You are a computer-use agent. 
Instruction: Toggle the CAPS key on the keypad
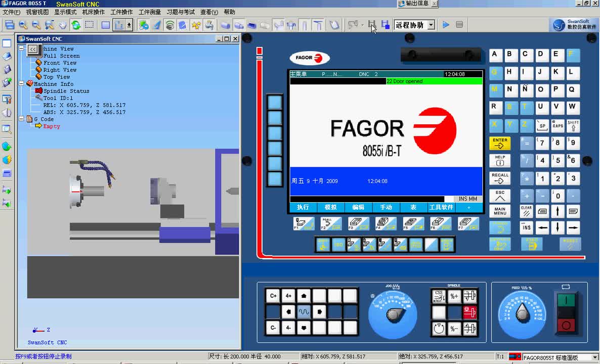tap(558, 125)
